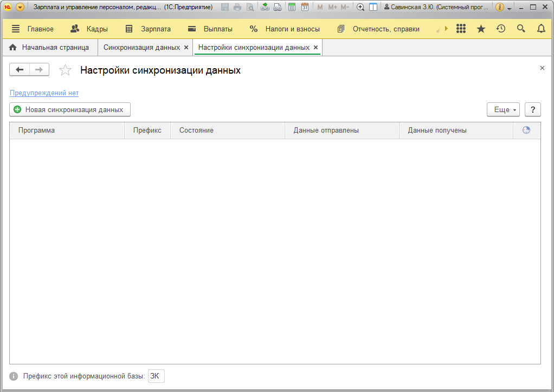Open the calendar icon in the title bar
Screen dimensions: 554x392
tap(305, 7)
